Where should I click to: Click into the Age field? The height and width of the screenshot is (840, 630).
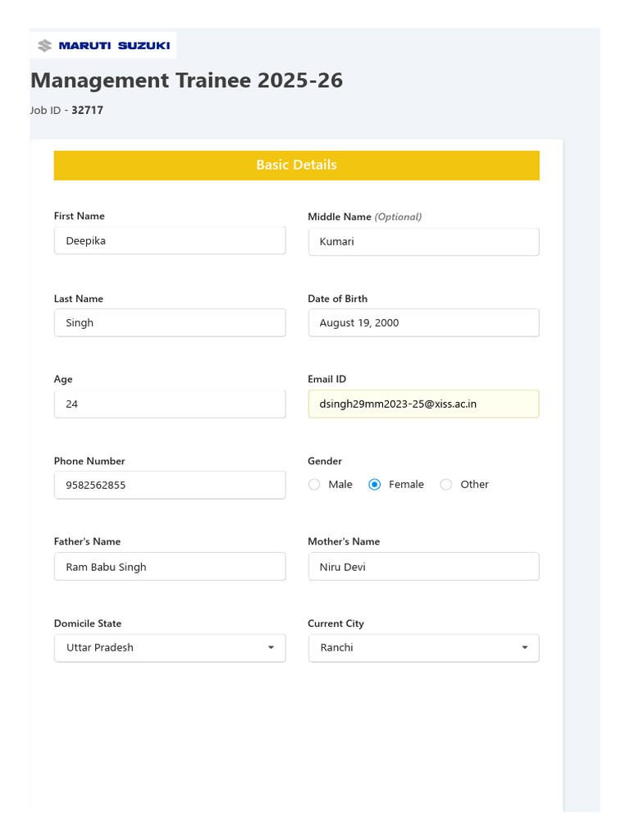click(x=169, y=404)
